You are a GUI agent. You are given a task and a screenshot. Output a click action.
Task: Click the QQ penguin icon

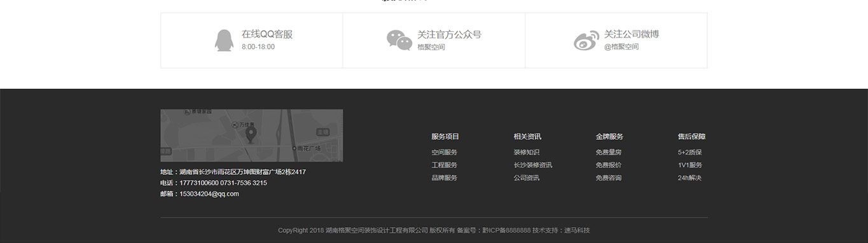tap(224, 40)
